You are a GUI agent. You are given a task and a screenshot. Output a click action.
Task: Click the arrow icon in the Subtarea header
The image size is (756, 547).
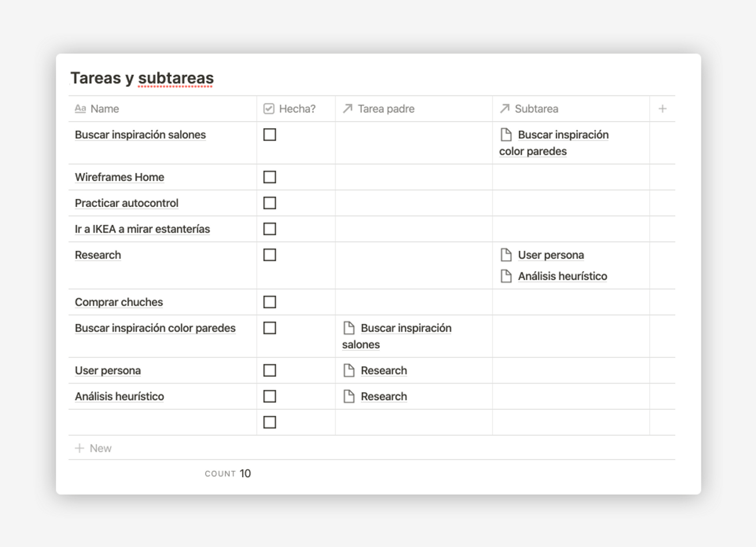click(505, 109)
